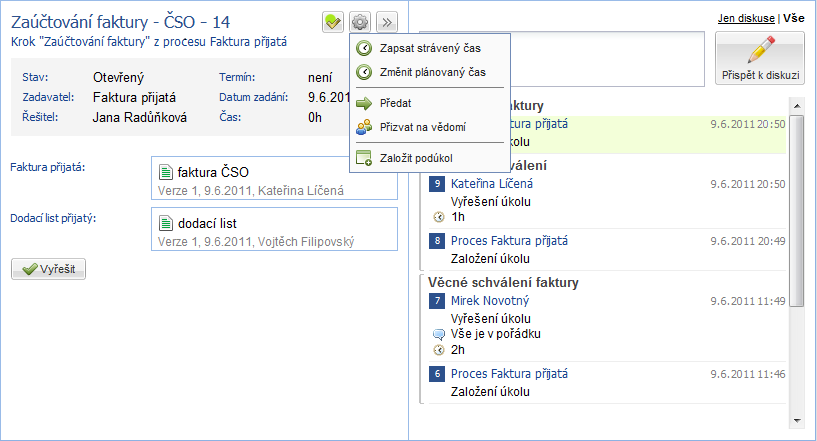
Task: Click the 'Přispět k diskuzi' pencil button
Action: coord(759,59)
